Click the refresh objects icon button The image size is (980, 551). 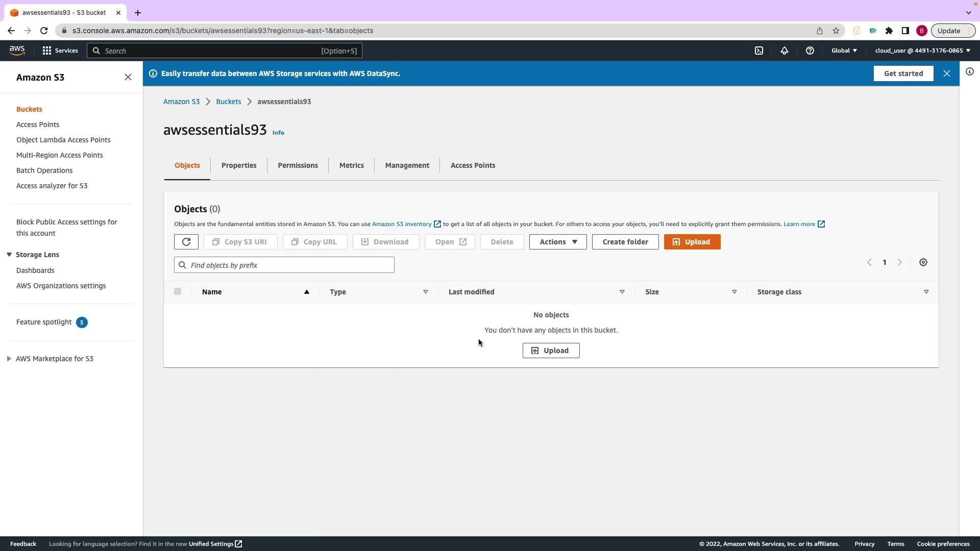pos(186,242)
